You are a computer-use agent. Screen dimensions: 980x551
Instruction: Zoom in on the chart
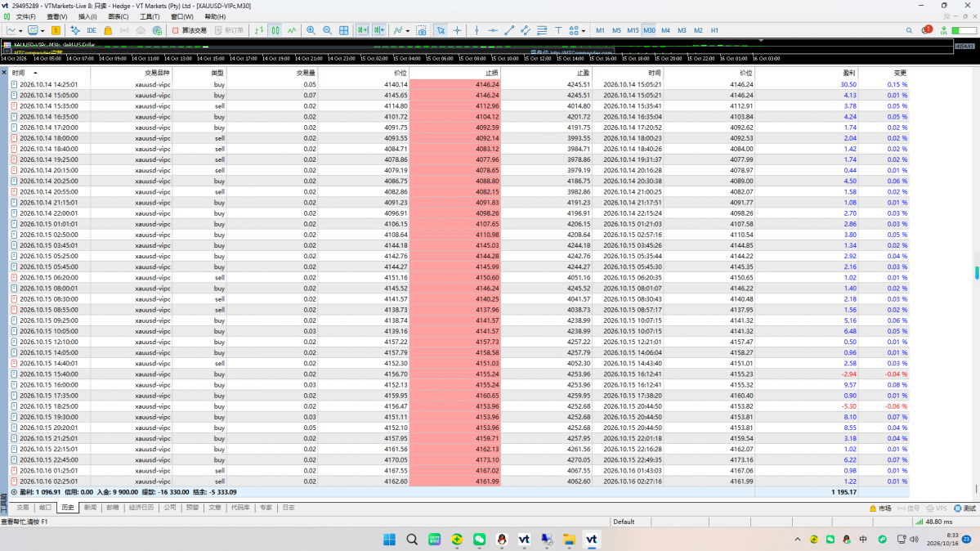coord(311,30)
